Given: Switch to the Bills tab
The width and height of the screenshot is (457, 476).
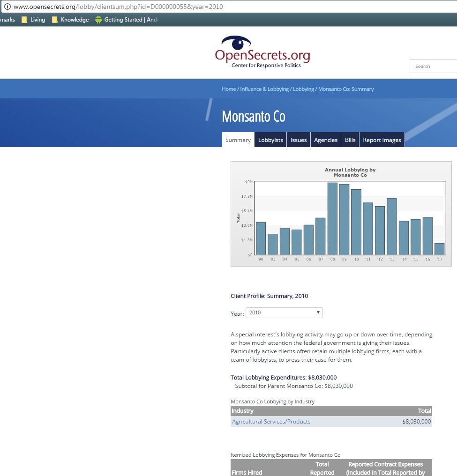Looking at the screenshot, I should point(350,140).
